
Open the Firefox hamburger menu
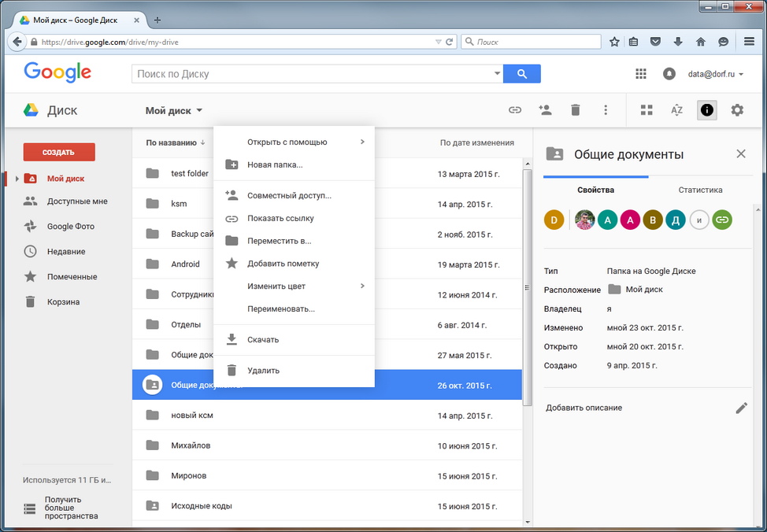tap(749, 42)
